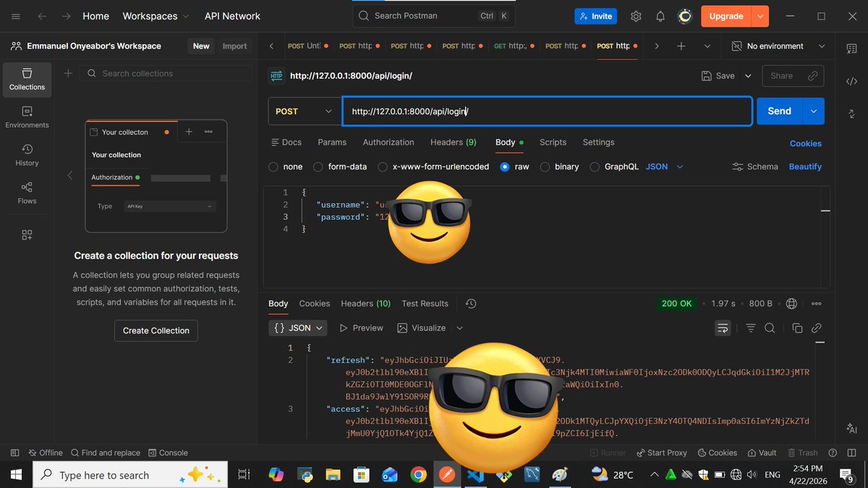This screenshot has height=488, width=868.
Task: Click the filter response icon
Action: click(751, 328)
